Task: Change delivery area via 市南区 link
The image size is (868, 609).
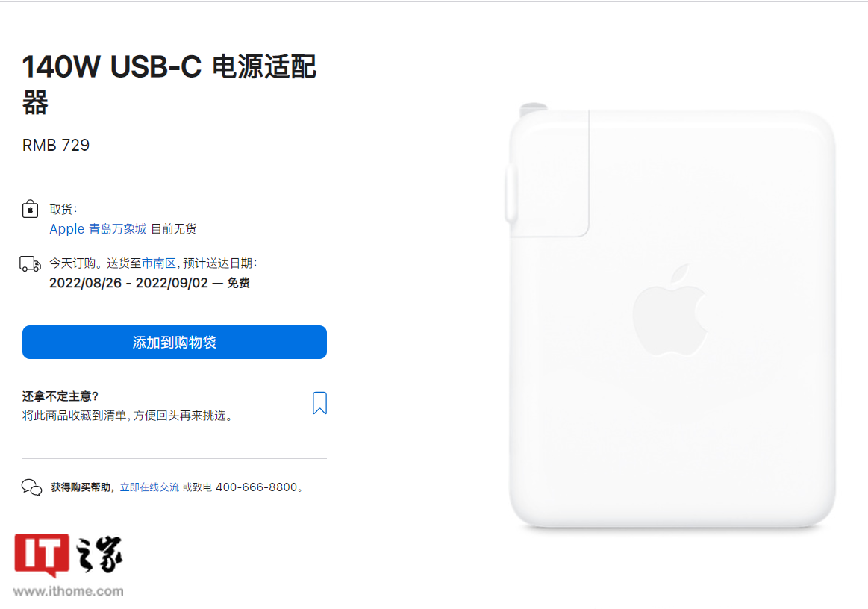Action: (x=159, y=263)
